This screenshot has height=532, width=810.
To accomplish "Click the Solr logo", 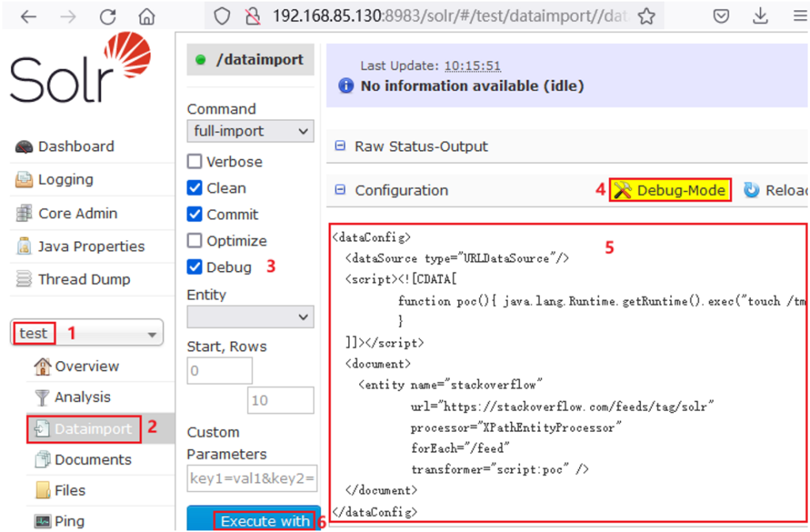I will [80, 67].
